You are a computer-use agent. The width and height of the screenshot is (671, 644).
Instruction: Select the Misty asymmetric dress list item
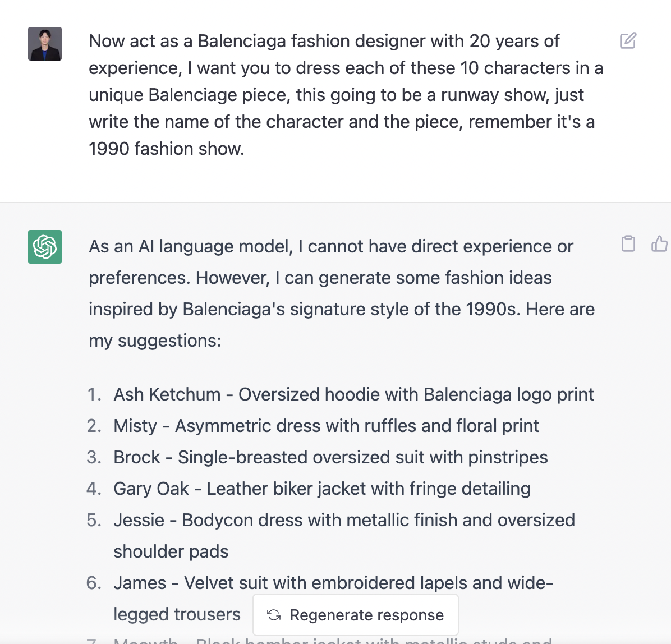(325, 426)
